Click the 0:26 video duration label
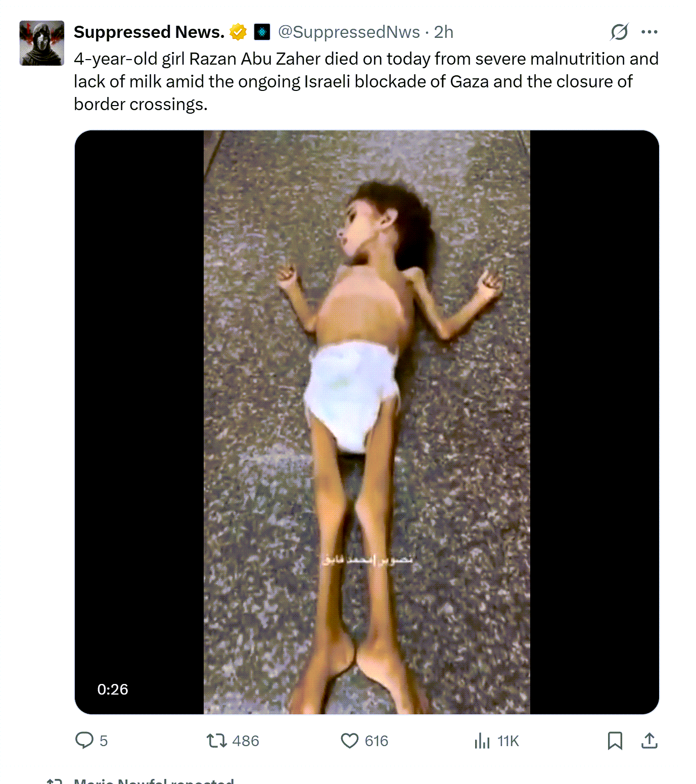This screenshot has width=696, height=784. tap(113, 690)
